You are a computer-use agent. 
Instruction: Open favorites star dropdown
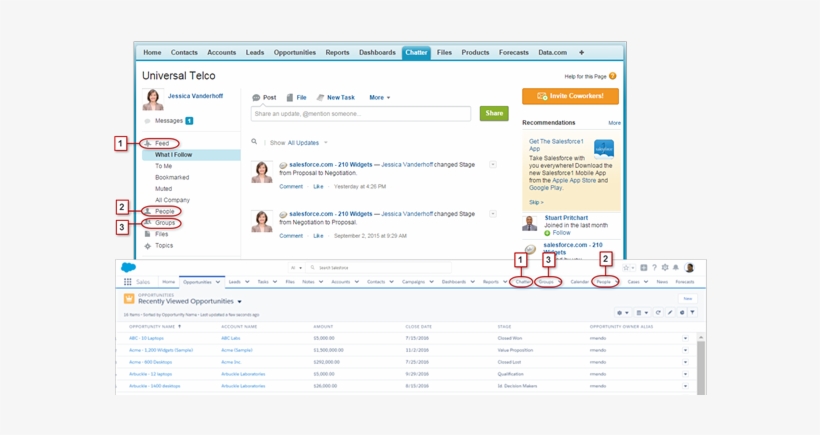tap(629, 268)
